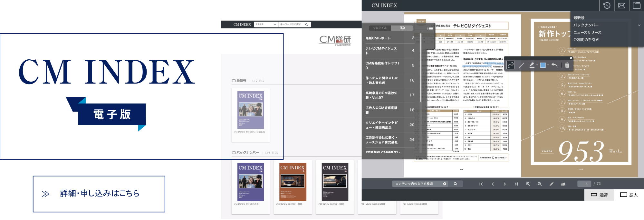Go to the previous page
Image resolution: width=644 pixels, height=220 pixels.
pyautogui.click(x=493, y=184)
